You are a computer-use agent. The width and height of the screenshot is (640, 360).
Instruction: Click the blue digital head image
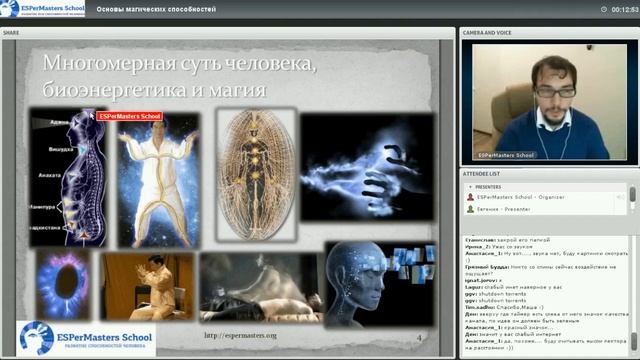(x=379, y=284)
